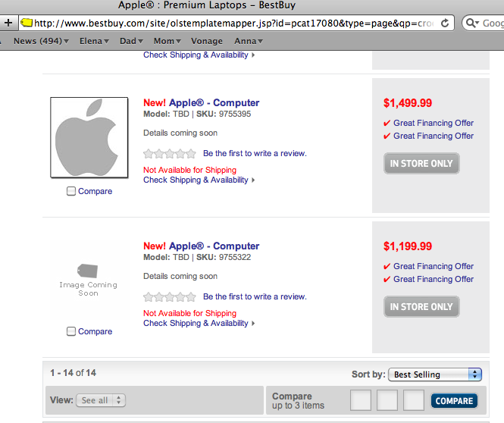The width and height of the screenshot is (504, 423).
Task: Click IN STORE ONLY button for $1,499.99 item
Action: [421, 163]
